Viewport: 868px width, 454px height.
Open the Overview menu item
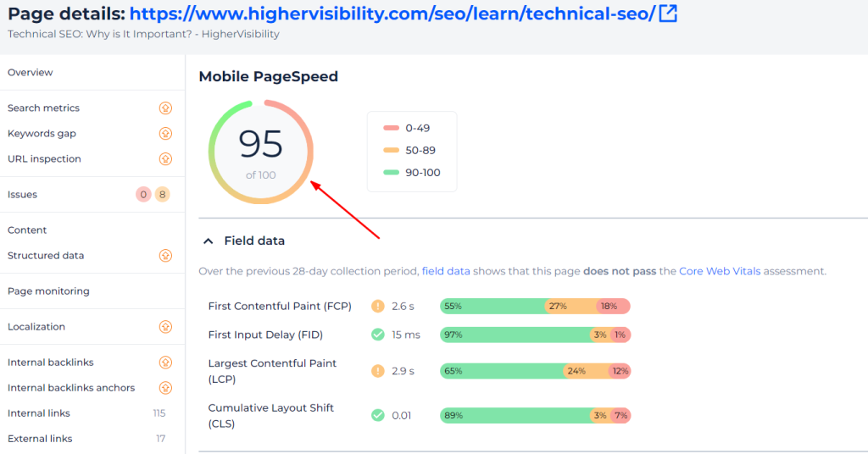tap(31, 73)
